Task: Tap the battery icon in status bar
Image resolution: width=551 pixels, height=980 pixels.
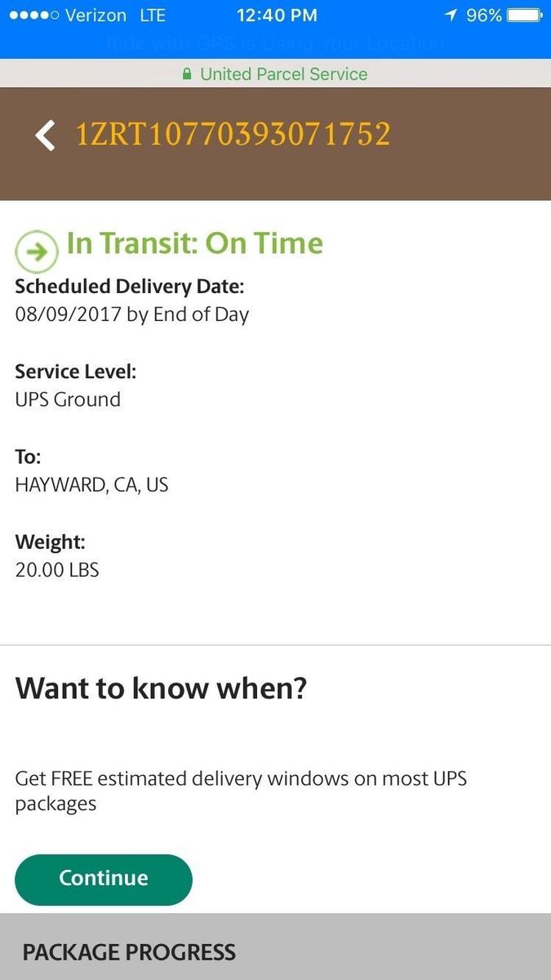Action: click(524, 16)
